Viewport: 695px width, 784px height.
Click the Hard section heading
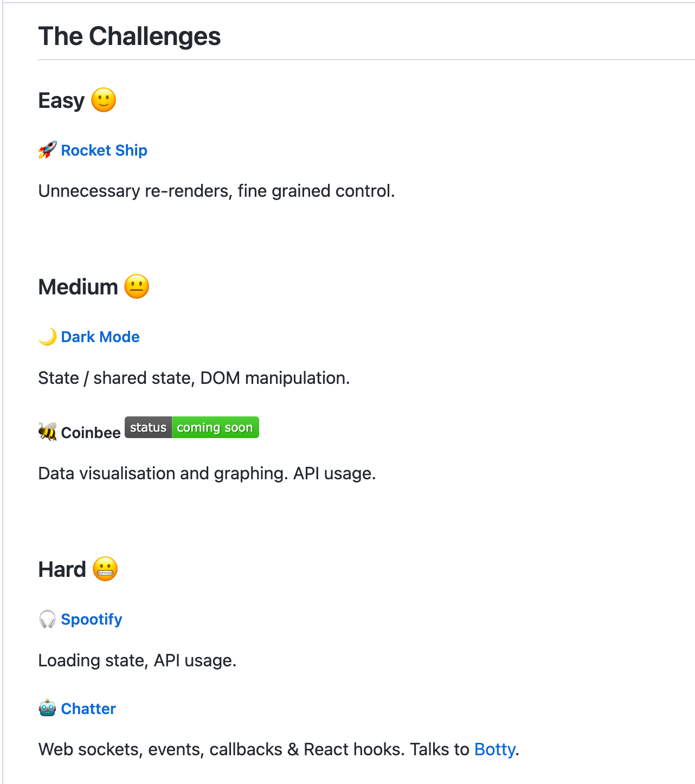(x=62, y=570)
